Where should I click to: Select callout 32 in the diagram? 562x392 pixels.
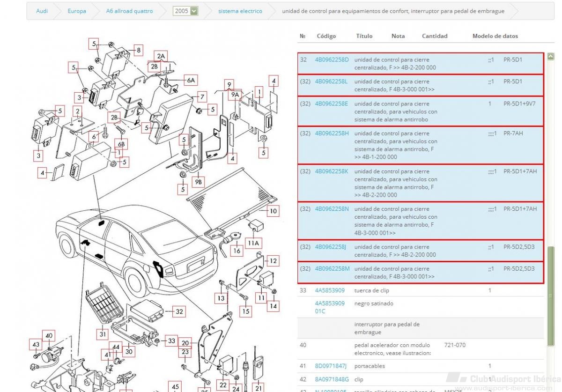coord(179,311)
